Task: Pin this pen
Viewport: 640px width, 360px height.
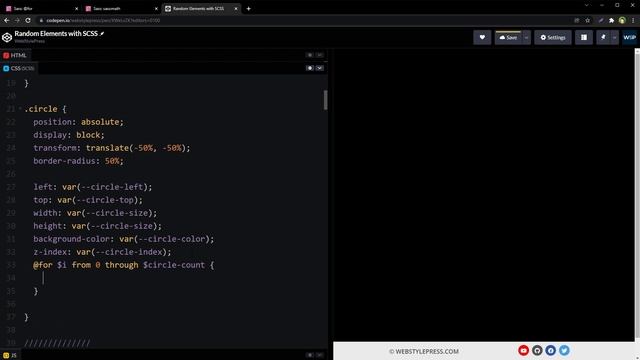Action: pos(603,38)
